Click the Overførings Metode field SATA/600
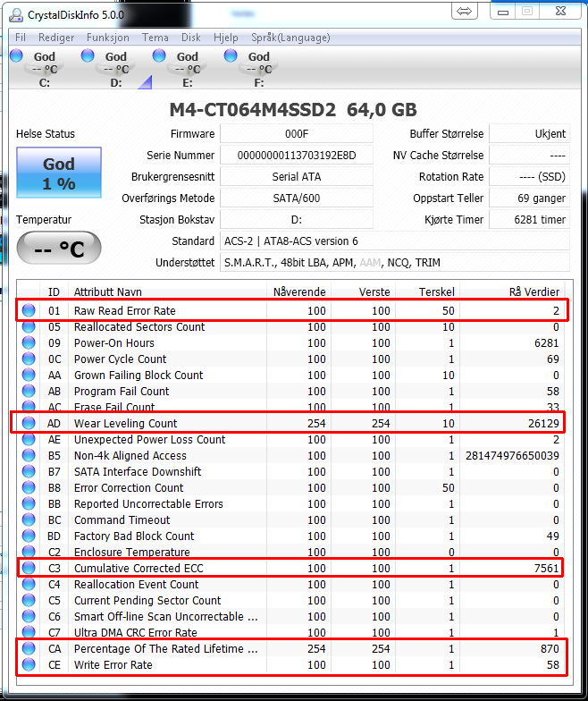This screenshot has height=701, width=588. (297, 198)
